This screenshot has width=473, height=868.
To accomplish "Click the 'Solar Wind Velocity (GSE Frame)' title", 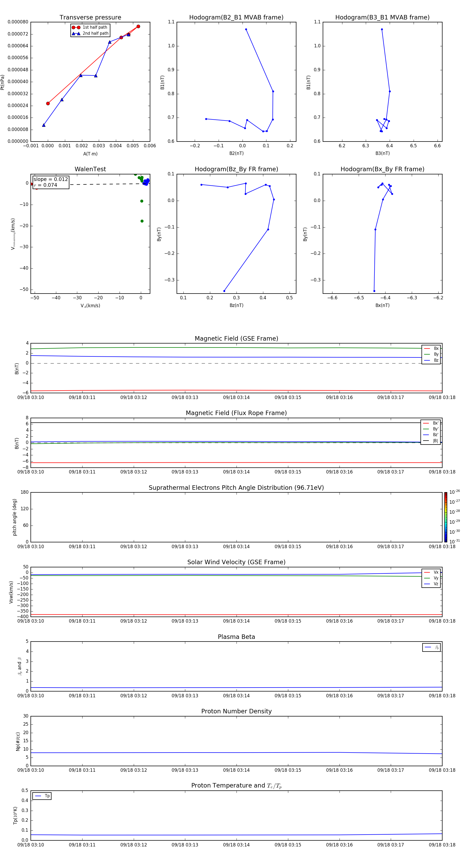I will [236, 562].
